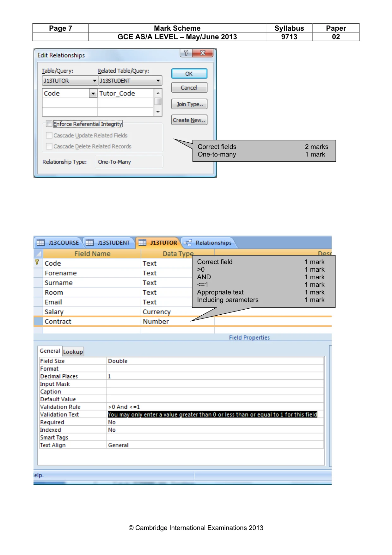Click the help question mark button in Edit Relationships
The width and height of the screenshot is (392, 555).
click(x=186, y=53)
